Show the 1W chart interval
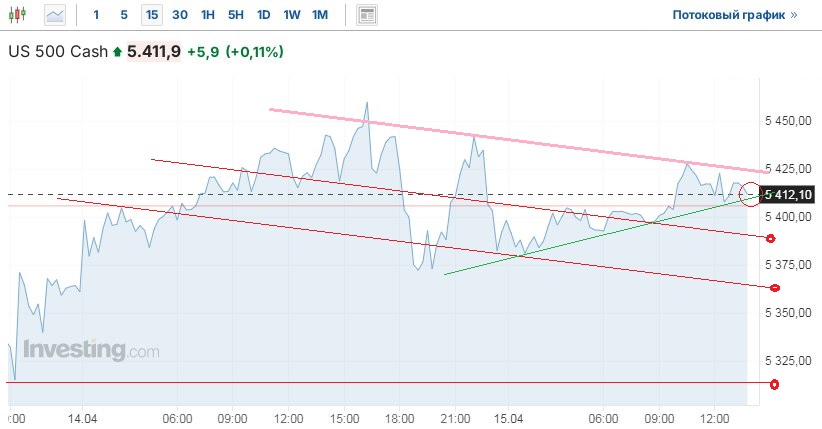822x429 pixels. [292, 15]
